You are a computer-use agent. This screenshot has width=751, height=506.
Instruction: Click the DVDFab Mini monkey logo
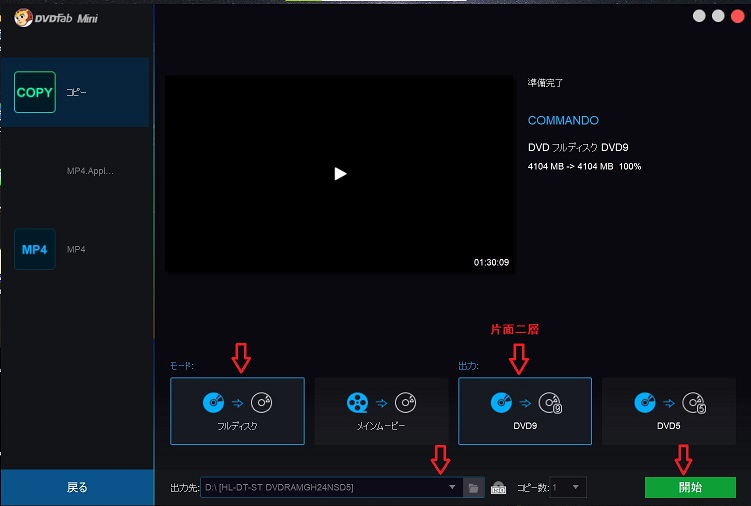pos(23,18)
